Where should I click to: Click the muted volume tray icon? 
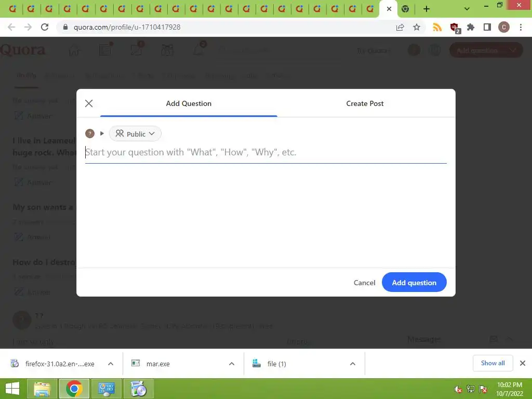(x=458, y=389)
